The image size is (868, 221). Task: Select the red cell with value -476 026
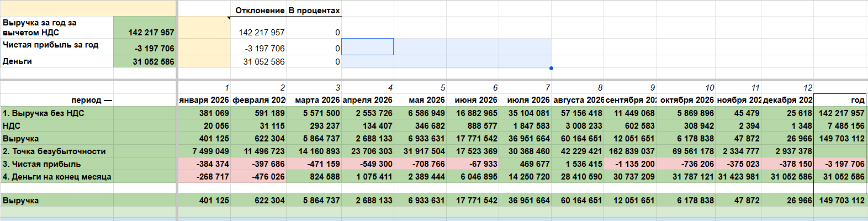pyautogui.click(x=259, y=177)
